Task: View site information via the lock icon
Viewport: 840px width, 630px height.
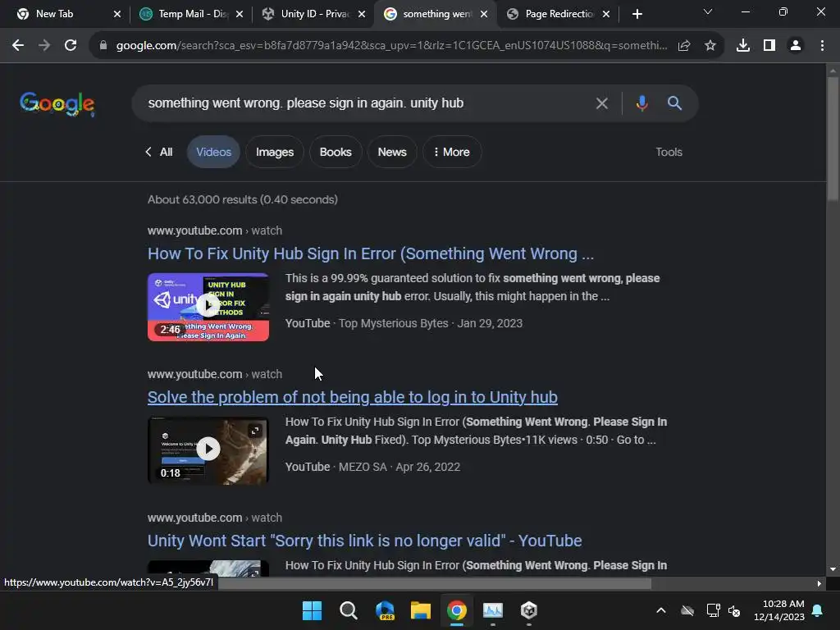Action: (x=103, y=46)
